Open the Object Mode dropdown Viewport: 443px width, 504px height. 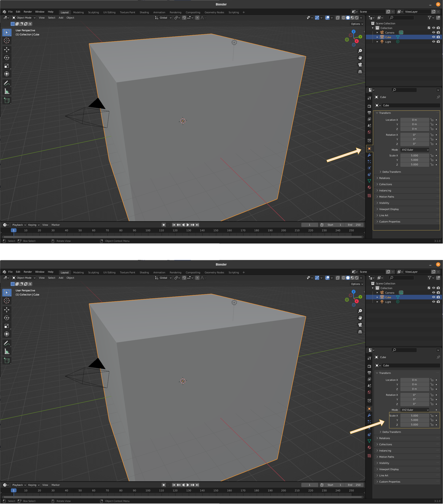[24, 18]
